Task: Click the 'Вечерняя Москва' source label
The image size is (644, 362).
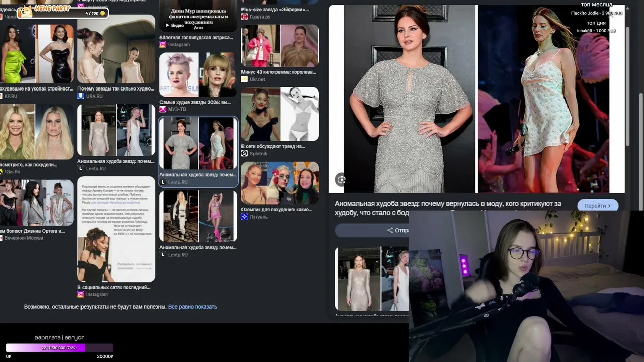Action: [24, 238]
